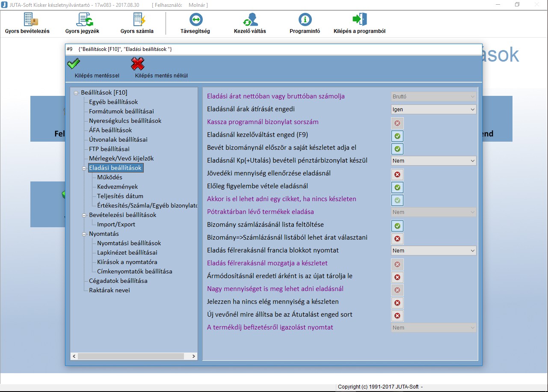Open Cégadatok beállítása tree item
Screen dimensions: 548x392
click(118, 281)
